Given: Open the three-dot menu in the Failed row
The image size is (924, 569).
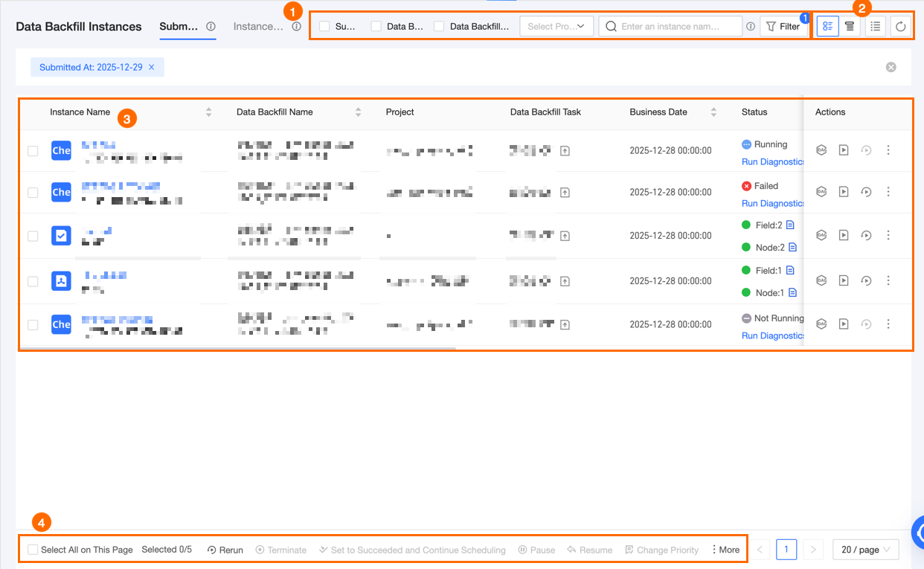Looking at the screenshot, I should [x=888, y=191].
